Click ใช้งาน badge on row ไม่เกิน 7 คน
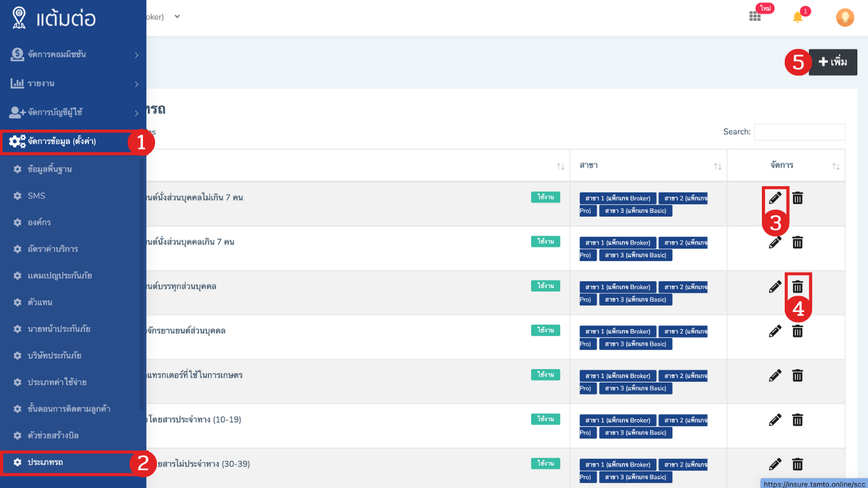Image resolution: width=868 pixels, height=488 pixels. (545, 197)
